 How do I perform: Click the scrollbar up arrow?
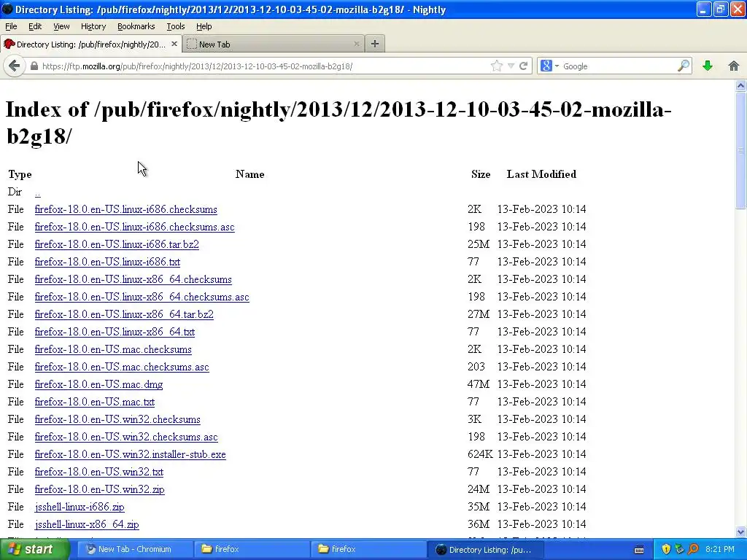tap(740, 86)
